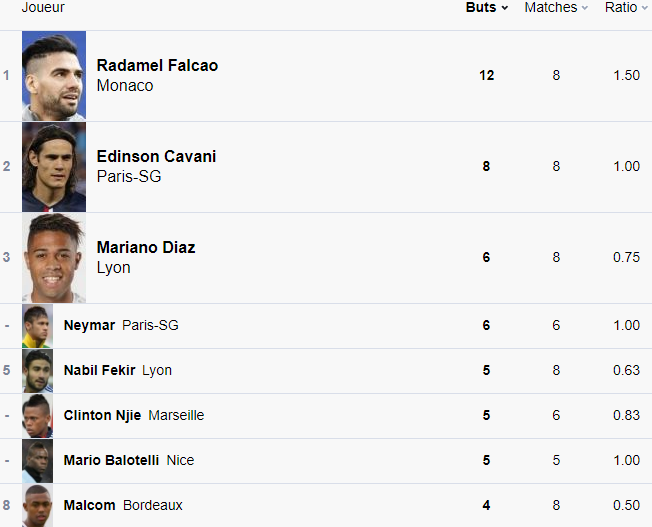This screenshot has height=527, width=652.
Task: Open the Clinton Njie name link
Action: tap(102, 415)
